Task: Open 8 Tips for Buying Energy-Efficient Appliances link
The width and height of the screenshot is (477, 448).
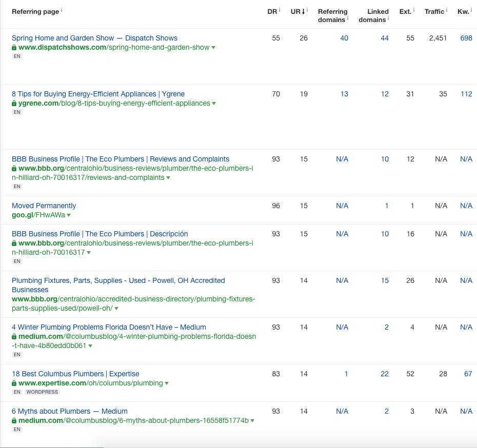Action: click(x=98, y=94)
